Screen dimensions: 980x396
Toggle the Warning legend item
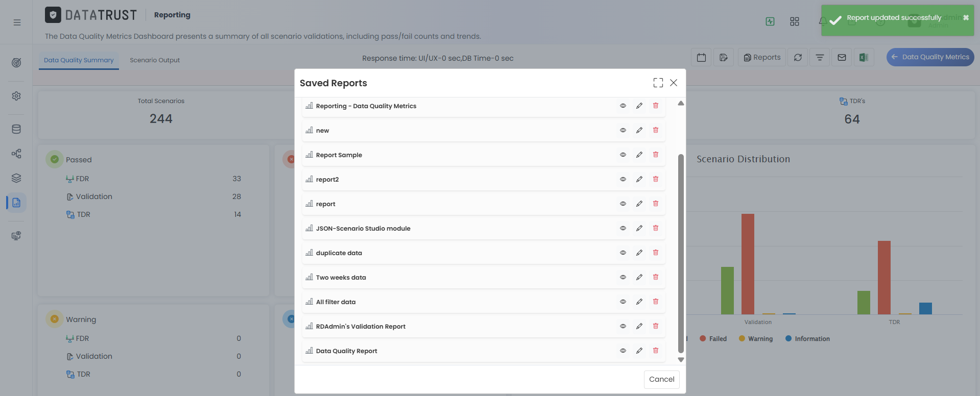(756, 339)
